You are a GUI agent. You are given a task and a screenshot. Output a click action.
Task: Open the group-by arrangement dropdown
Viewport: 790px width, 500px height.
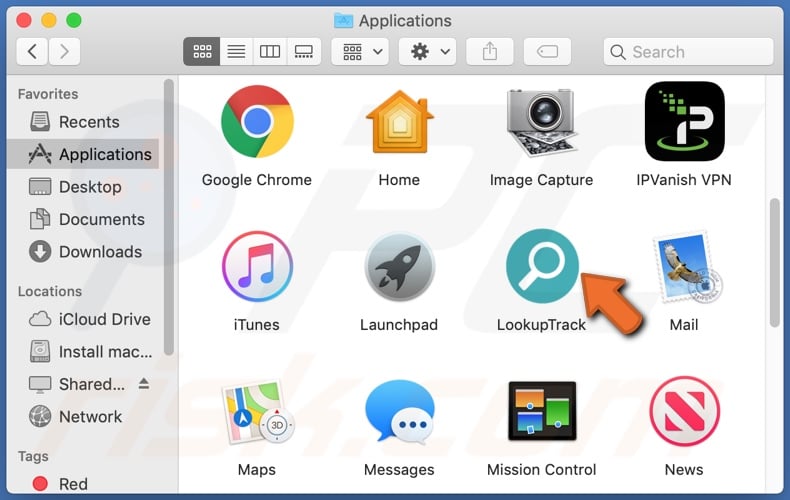tap(360, 51)
